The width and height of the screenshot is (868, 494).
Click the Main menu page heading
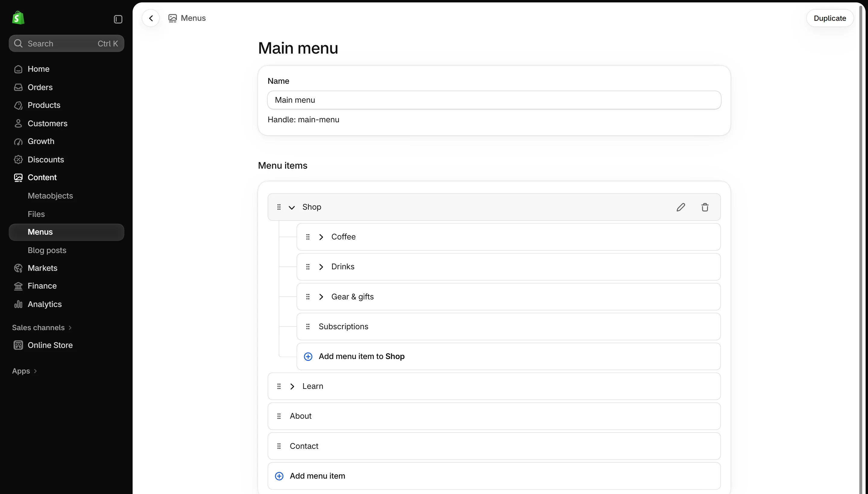click(x=298, y=48)
